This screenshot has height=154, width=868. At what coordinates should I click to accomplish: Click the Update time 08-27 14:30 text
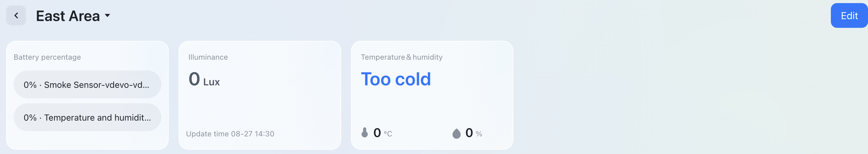pos(230,134)
